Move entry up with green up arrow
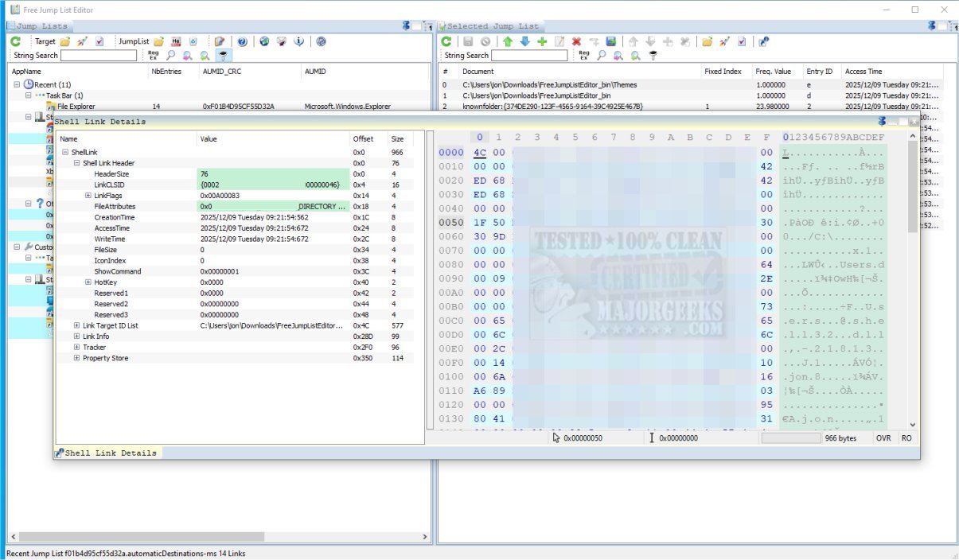Screen dimensions: 959x560 point(507,41)
